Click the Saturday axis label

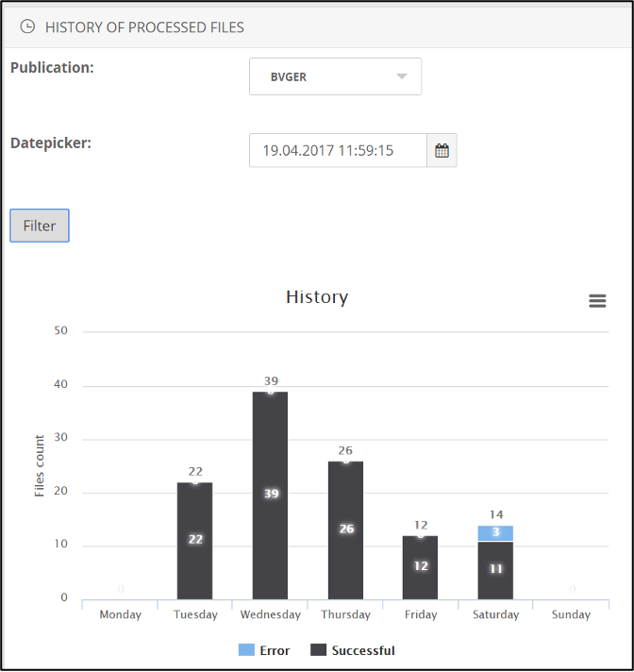[495, 614]
